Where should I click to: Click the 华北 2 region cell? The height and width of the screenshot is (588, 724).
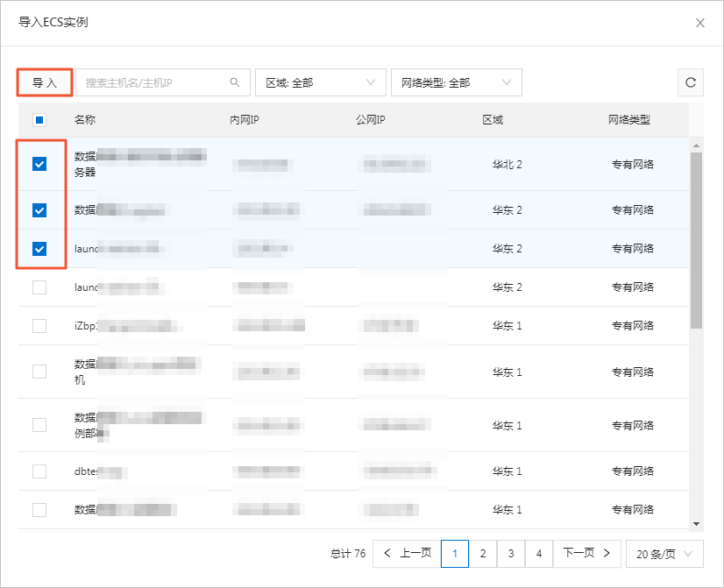(507, 165)
